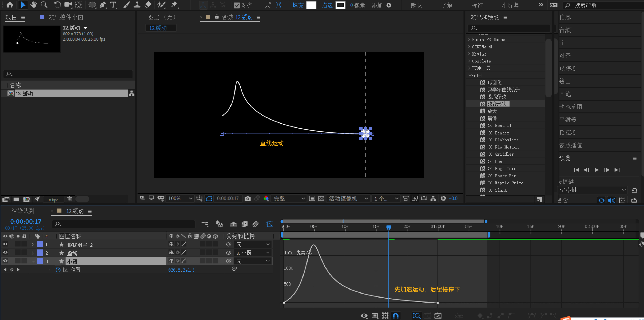Click the white fill color swatch
Image resolution: width=644 pixels, height=320 pixels.
pos(311,5)
